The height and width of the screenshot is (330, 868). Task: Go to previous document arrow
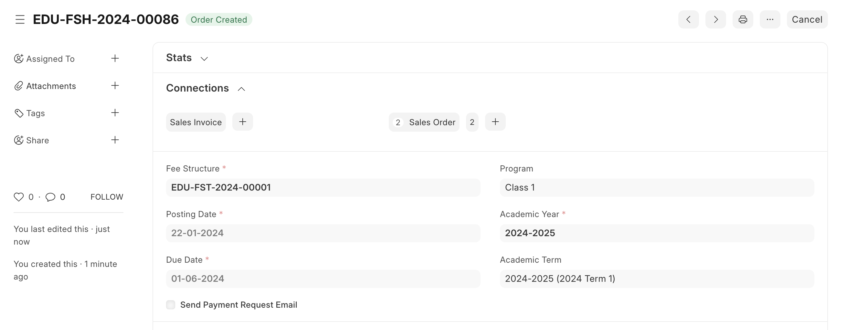click(688, 19)
